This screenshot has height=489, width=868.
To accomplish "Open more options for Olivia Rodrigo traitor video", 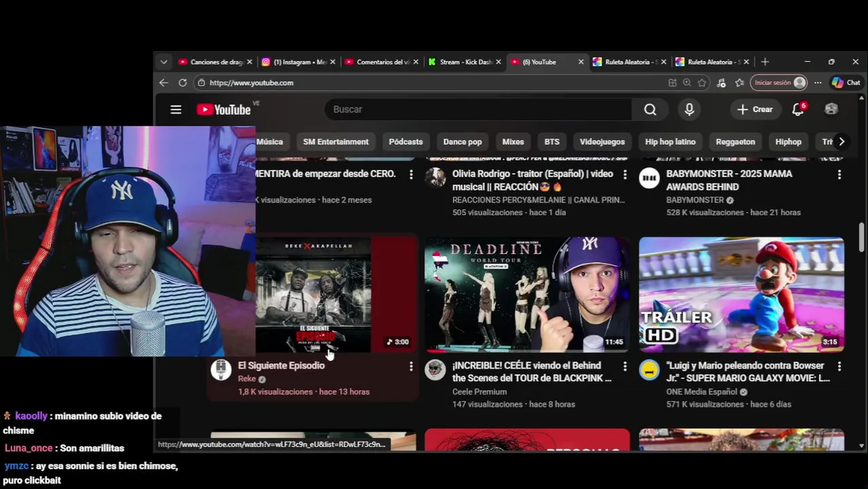I will click(x=626, y=175).
